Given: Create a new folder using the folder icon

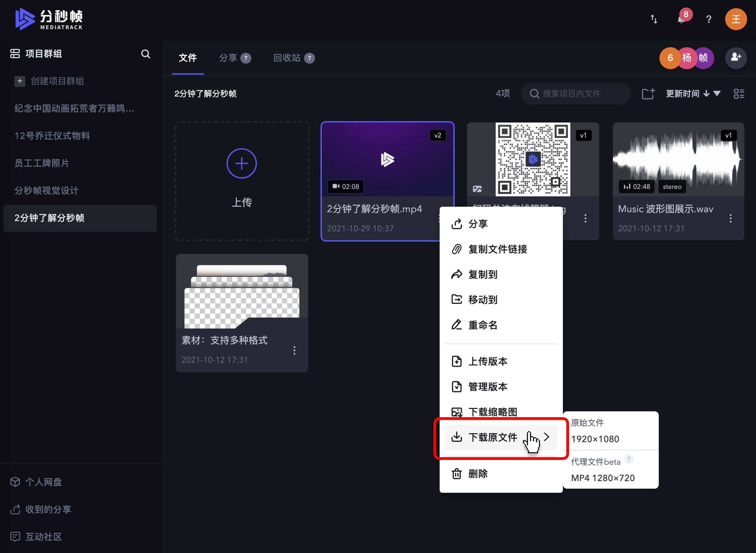Looking at the screenshot, I should point(648,93).
